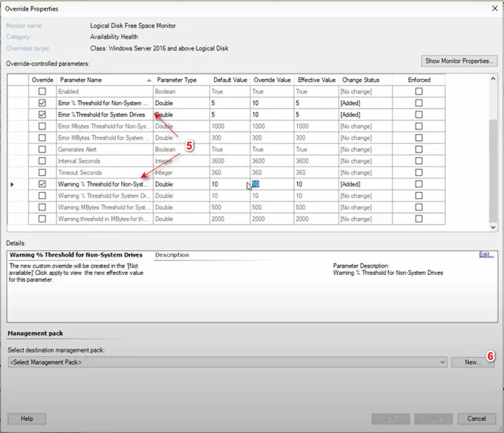Image resolution: width=504 pixels, height=433 pixels.
Task: Select Enabled parameter name cell
Action: click(x=105, y=91)
